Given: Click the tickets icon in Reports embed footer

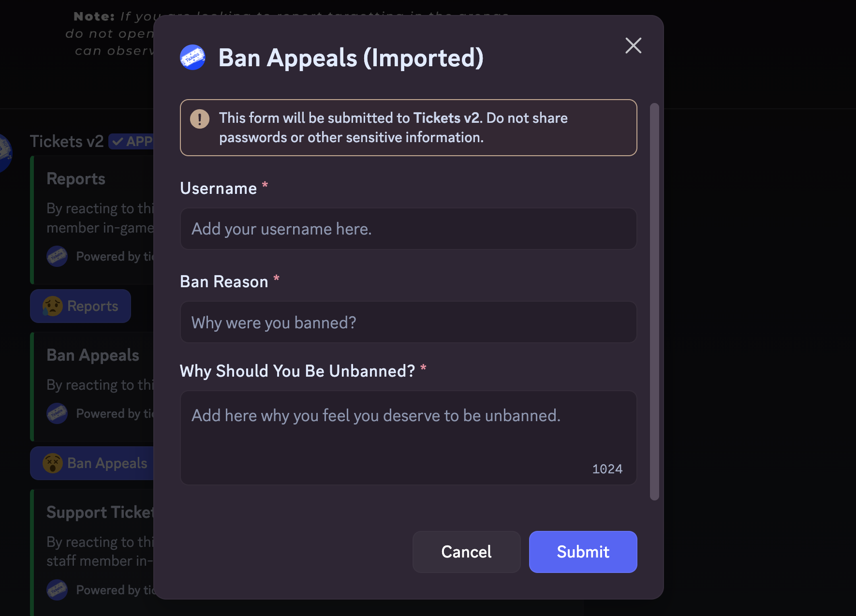Looking at the screenshot, I should tap(57, 256).
